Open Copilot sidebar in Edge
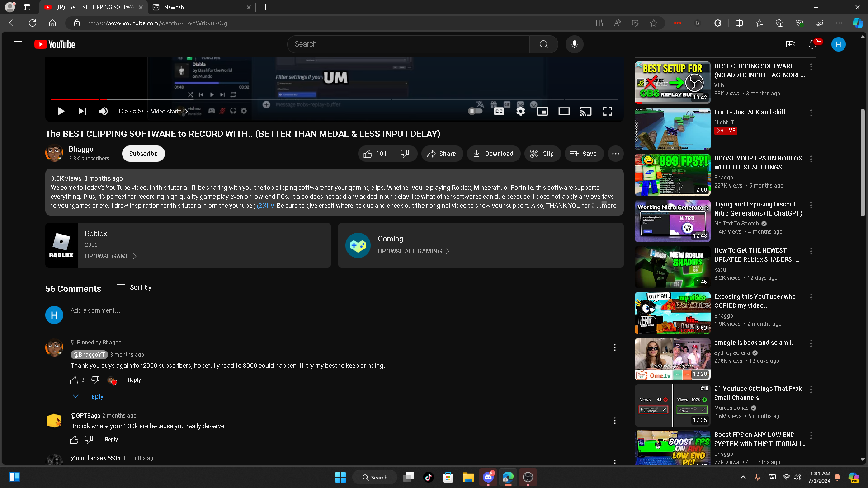The image size is (868, 488). (858, 23)
